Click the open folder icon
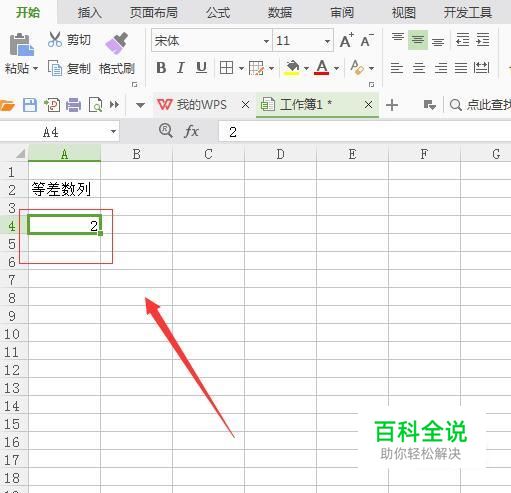Image resolution: width=511 pixels, height=493 pixels. tap(7, 105)
